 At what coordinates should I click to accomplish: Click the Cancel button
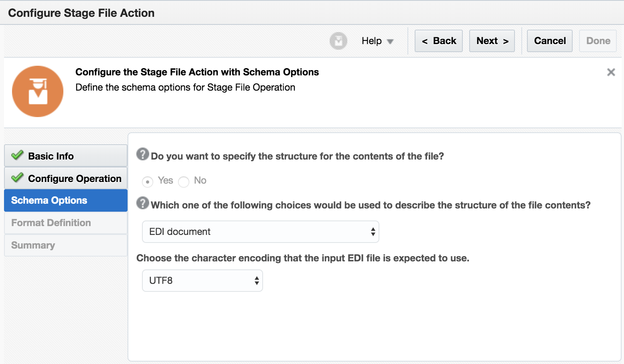click(x=549, y=41)
